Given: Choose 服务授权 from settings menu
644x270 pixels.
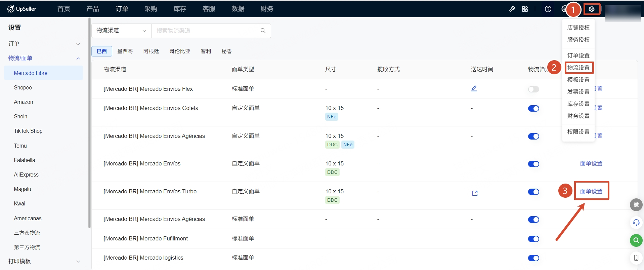Looking at the screenshot, I should pyautogui.click(x=578, y=40).
